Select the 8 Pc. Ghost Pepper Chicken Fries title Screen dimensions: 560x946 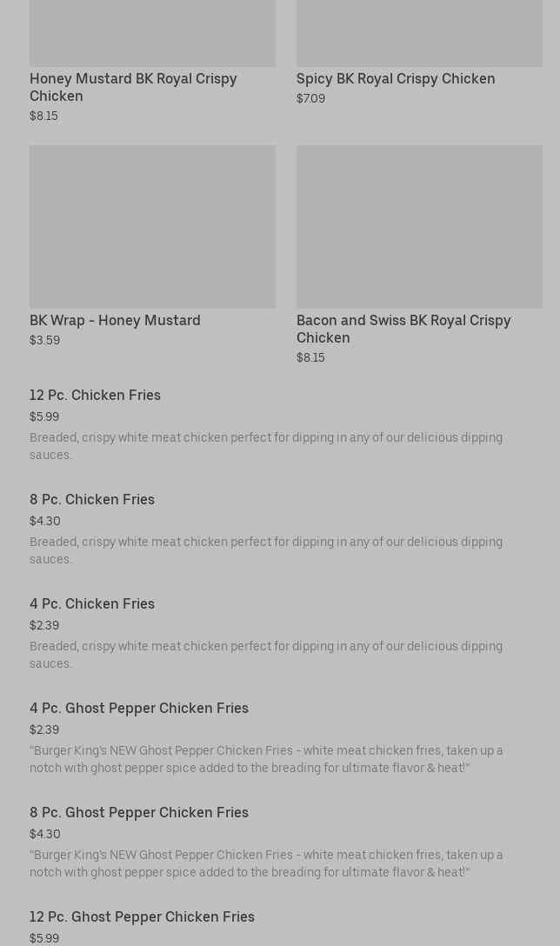(139, 812)
